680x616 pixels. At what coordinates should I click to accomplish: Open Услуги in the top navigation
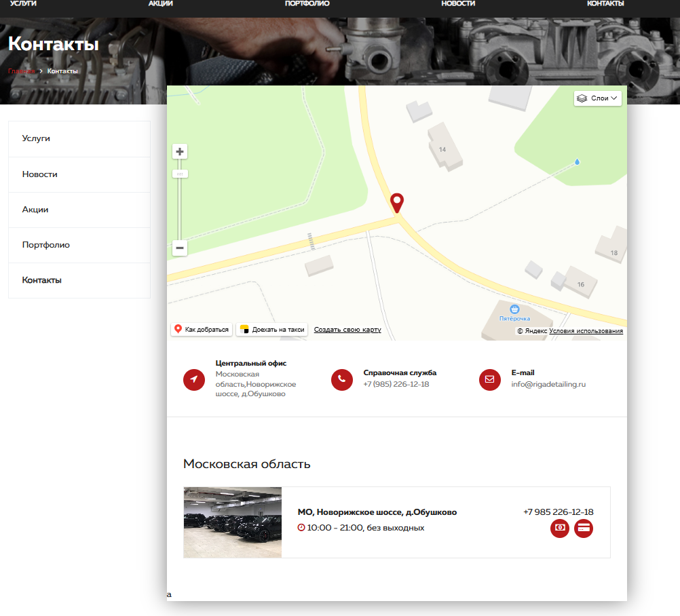tap(24, 4)
